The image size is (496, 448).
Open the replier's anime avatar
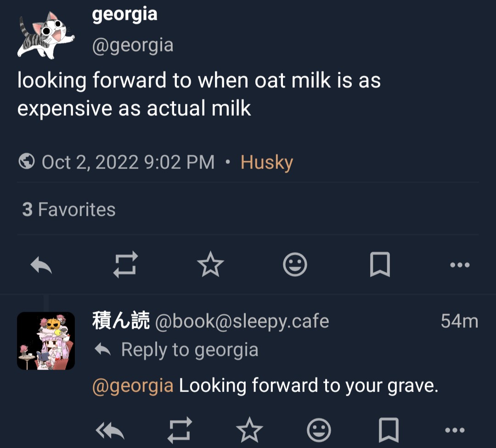pos(46,341)
